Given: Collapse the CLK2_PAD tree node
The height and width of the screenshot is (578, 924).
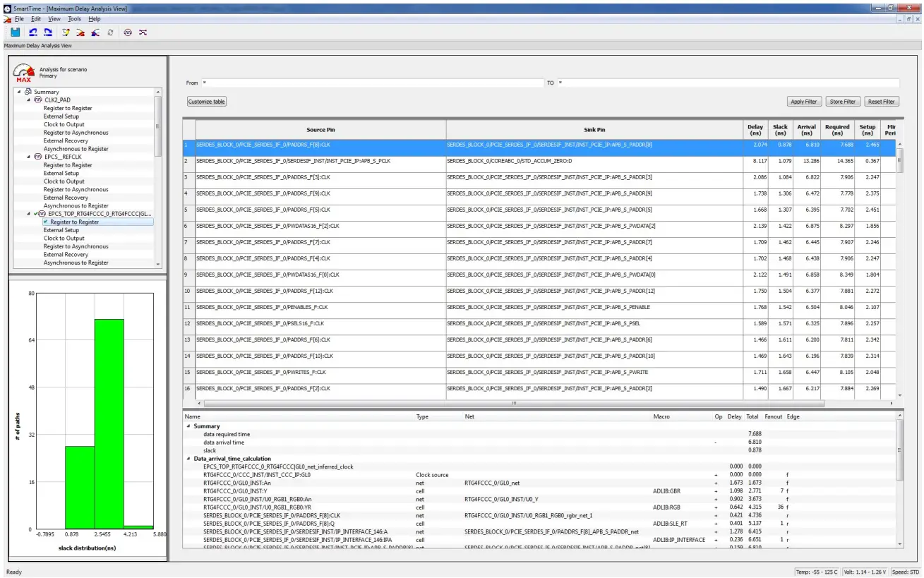Looking at the screenshot, I should (x=29, y=100).
